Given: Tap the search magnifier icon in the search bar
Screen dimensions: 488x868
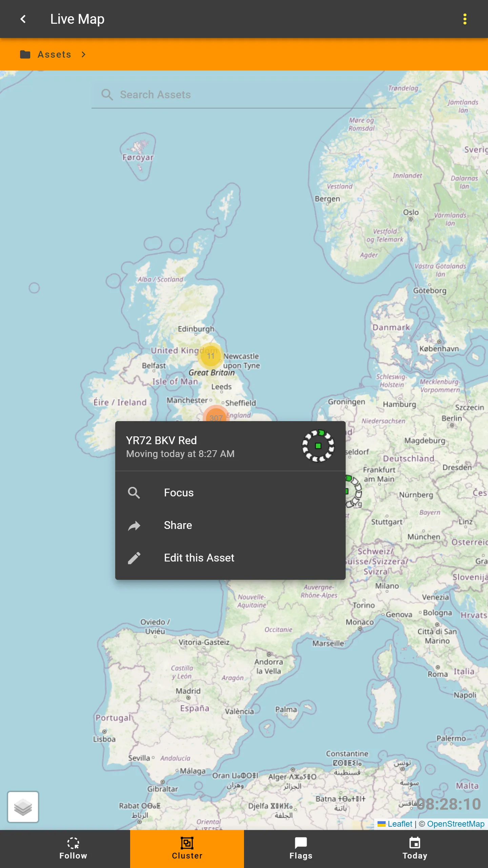Looking at the screenshot, I should [x=107, y=95].
